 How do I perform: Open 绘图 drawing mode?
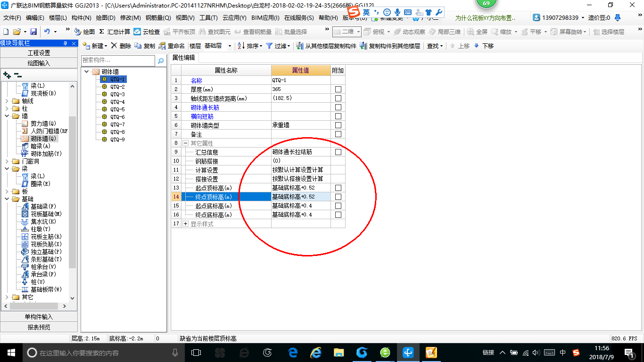84,32
